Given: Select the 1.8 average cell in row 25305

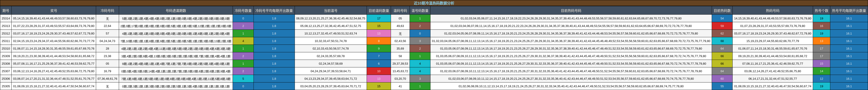Looking at the screenshot, I should pyautogui.click(x=274, y=86).
